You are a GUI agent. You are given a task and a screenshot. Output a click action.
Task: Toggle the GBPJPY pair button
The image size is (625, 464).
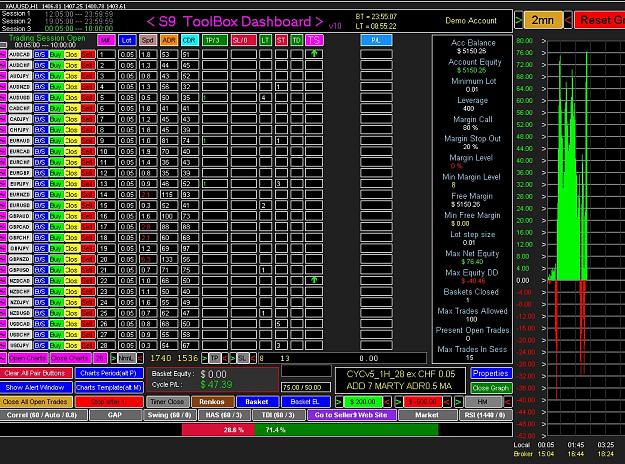20,248
